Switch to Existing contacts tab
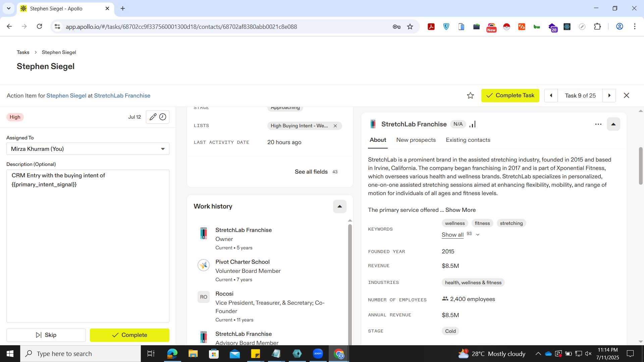 pos(468,140)
